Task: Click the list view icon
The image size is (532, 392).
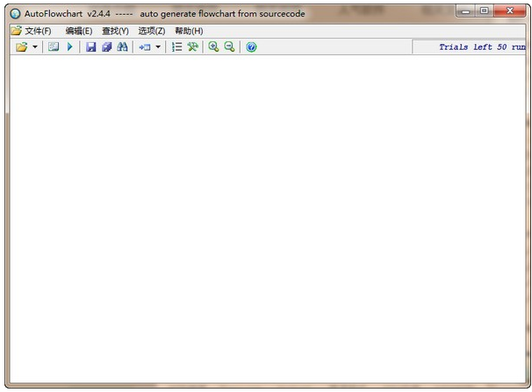Action: [x=176, y=47]
